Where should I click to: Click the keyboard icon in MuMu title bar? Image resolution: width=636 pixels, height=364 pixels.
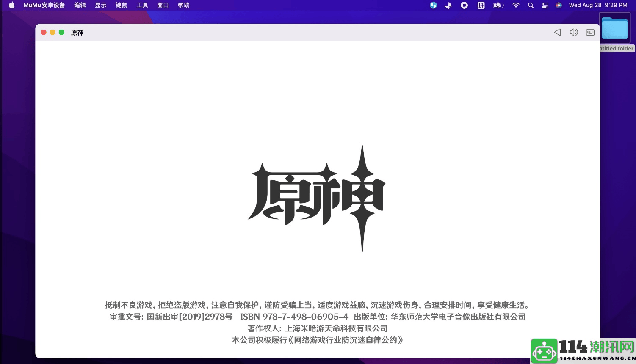point(590,33)
